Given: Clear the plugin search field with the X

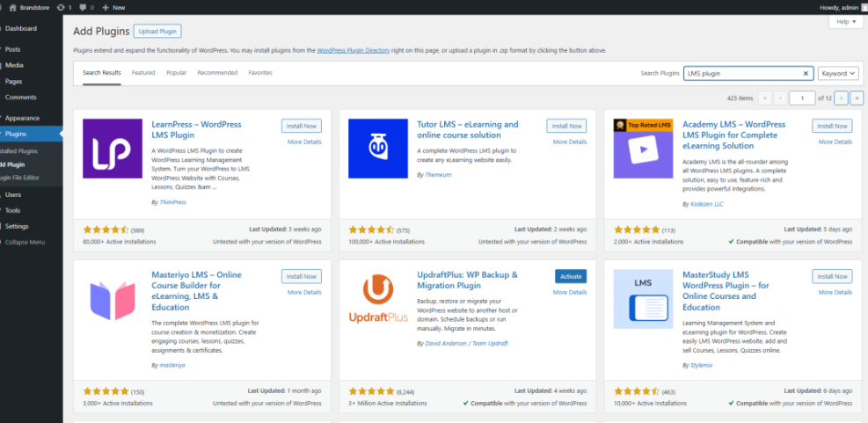Looking at the screenshot, I should click(x=806, y=73).
